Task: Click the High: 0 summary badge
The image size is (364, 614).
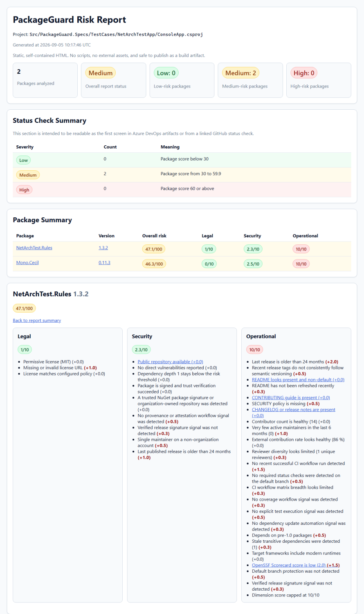Action: (x=304, y=73)
